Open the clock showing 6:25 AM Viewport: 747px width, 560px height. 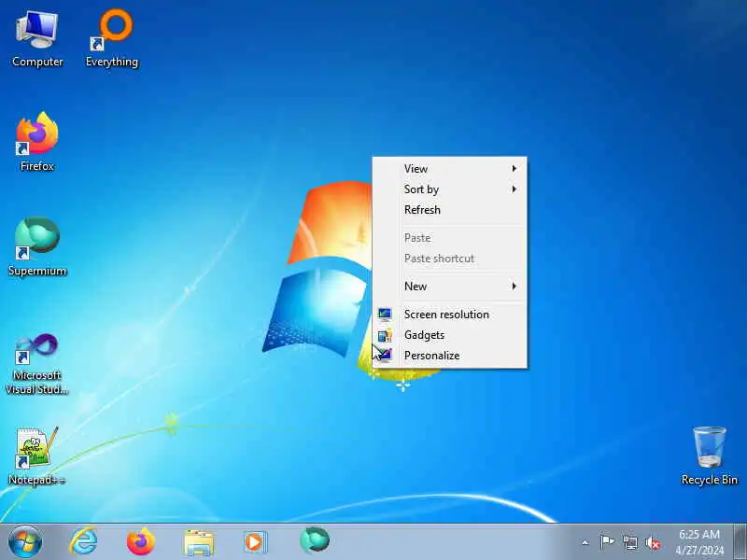pyautogui.click(x=699, y=542)
